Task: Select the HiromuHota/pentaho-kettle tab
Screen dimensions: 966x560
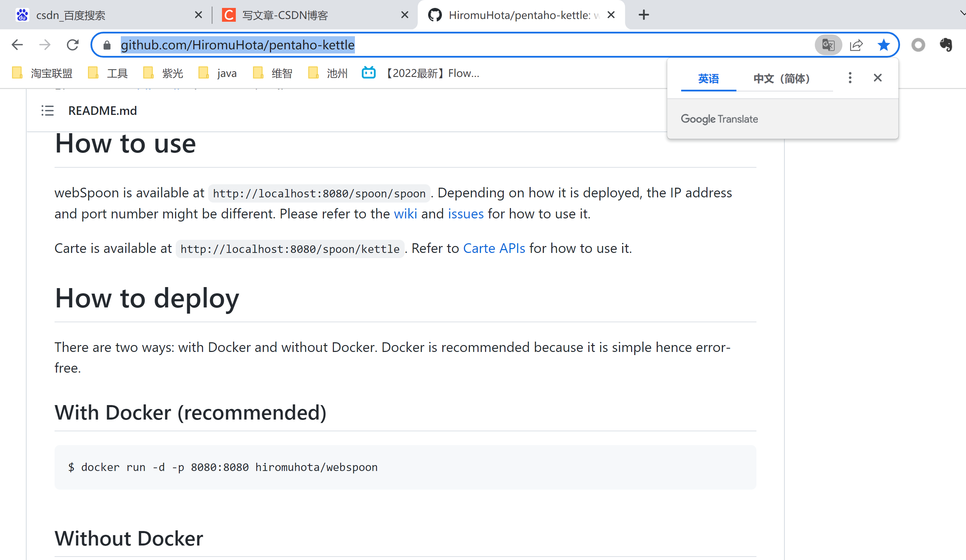Action: coord(521,15)
